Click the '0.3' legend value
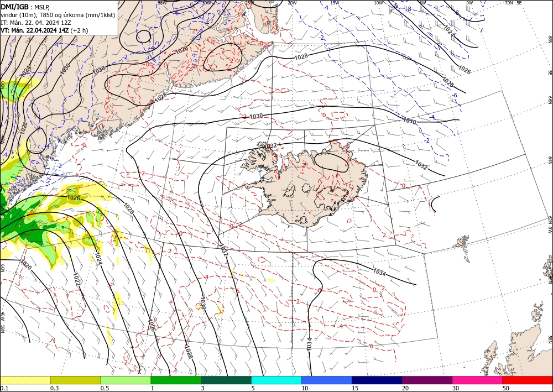Viewport: 553px width, 392px height. [x=54, y=388]
